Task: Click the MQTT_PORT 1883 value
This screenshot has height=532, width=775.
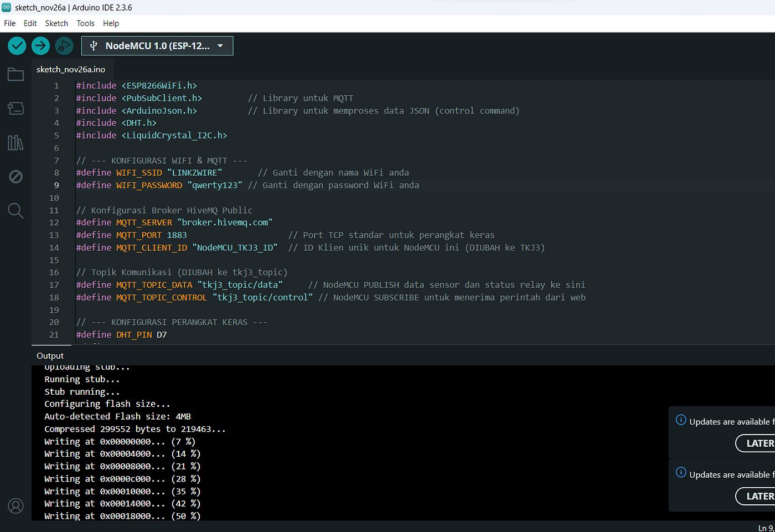Action: pyautogui.click(x=177, y=235)
